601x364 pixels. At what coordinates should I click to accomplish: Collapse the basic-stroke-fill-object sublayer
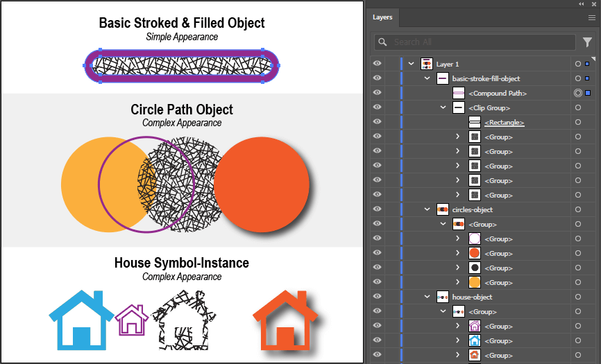pos(427,78)
